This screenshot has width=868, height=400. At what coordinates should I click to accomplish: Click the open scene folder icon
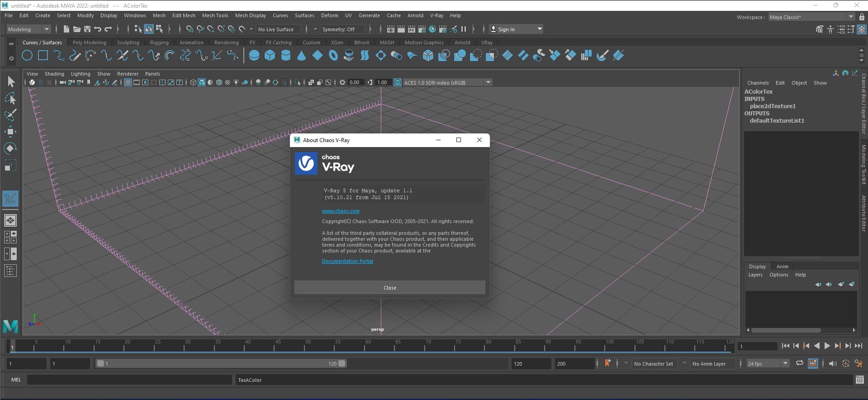(x=77, y=29)
